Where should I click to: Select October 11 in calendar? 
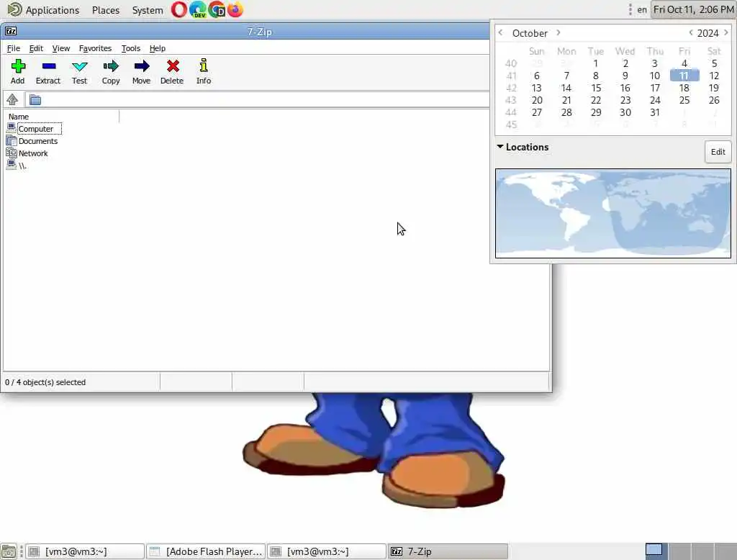(x=684, y=76)
